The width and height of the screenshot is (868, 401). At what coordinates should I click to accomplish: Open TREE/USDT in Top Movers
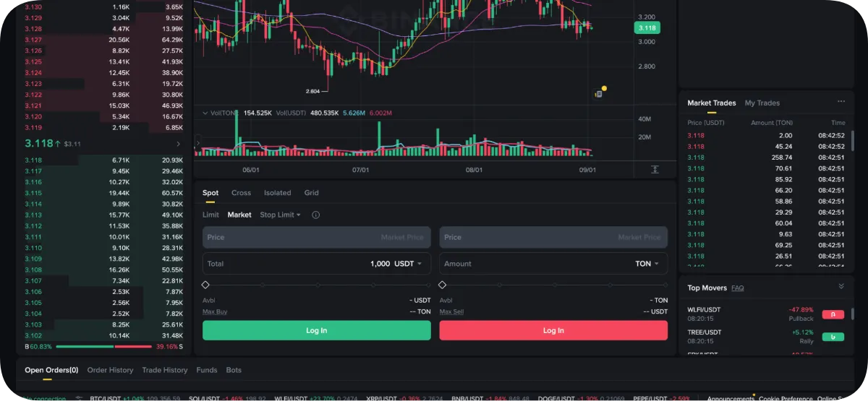point(703,332)
